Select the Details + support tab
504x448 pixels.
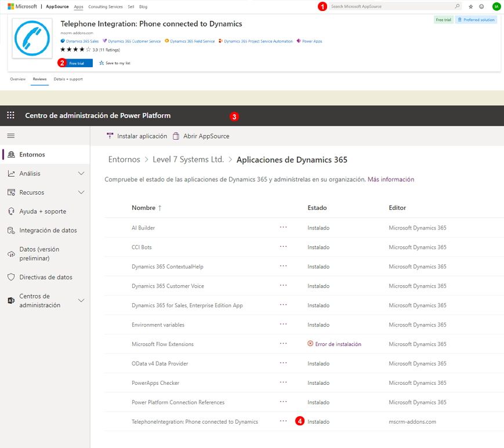pyautogui.click(x=68, y=79)
